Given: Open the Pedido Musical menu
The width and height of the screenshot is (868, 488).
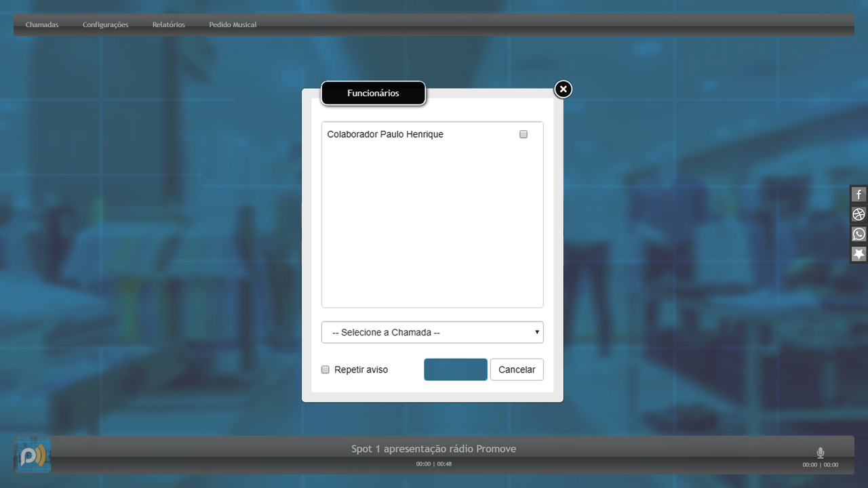Looking at the screenshot, I should pyautogui.click(x=233, y=25).
